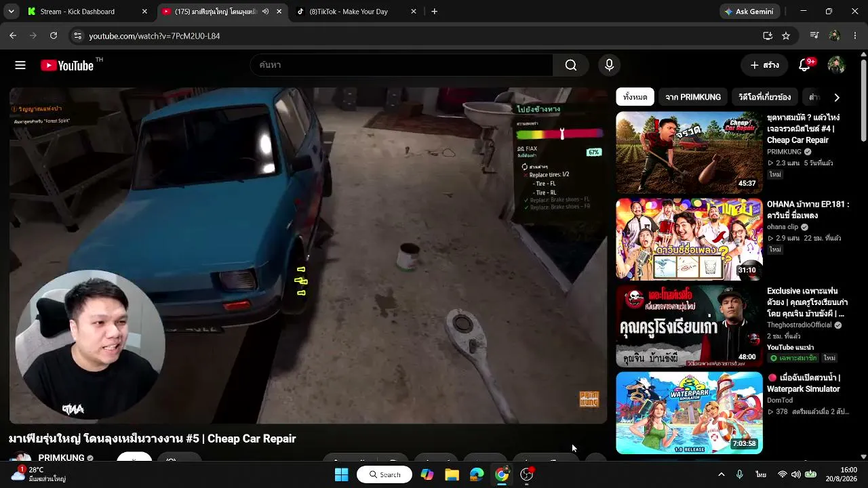Bookmark this page with the star icon

[786, 36]
